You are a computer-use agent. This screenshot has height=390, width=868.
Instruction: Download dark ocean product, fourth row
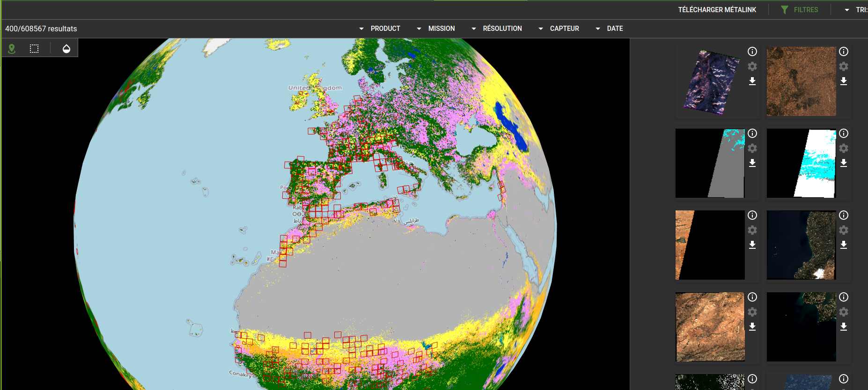[x=844, y=327]
